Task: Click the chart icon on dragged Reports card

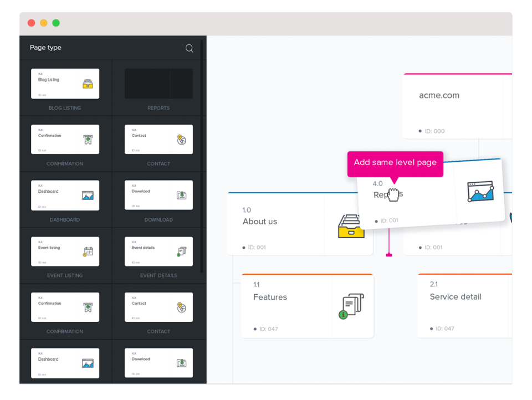Action: pos(480,191)
